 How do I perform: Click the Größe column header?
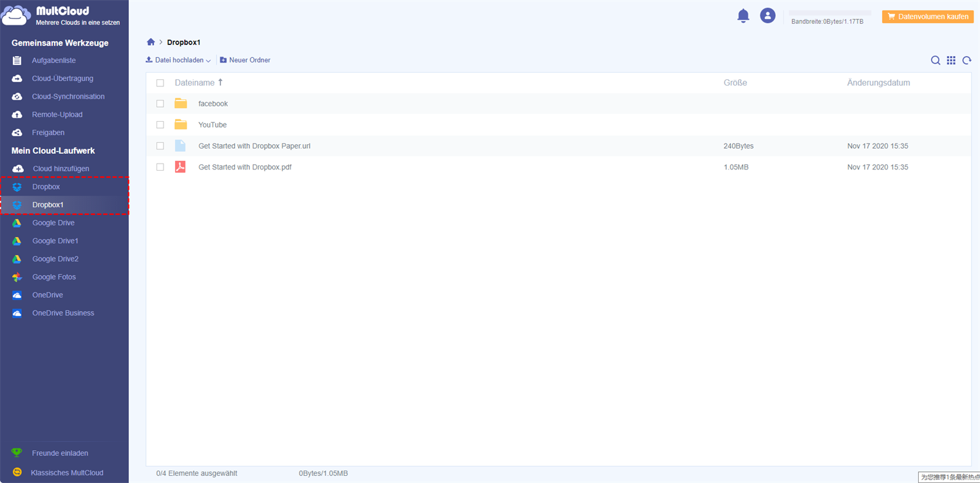pyautogui.click(x=735, y=83)
